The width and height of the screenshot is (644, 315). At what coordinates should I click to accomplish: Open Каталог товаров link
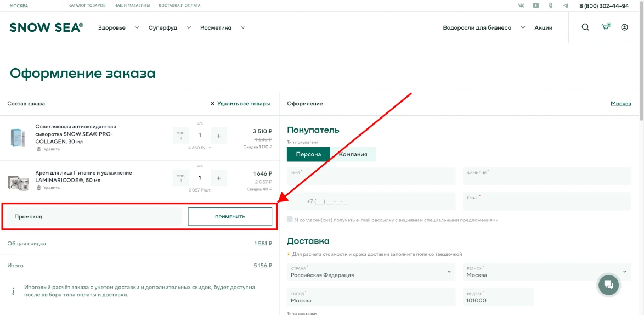(x=87, y=5)
